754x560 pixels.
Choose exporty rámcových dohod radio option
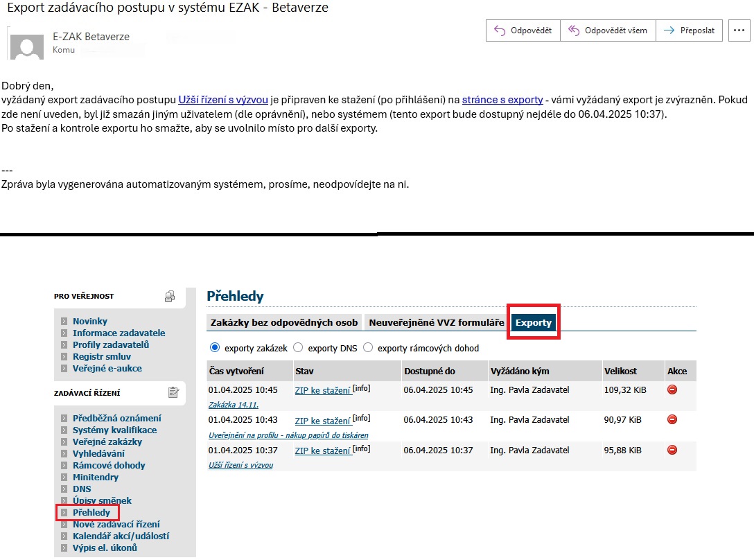[x=368, y=348]
